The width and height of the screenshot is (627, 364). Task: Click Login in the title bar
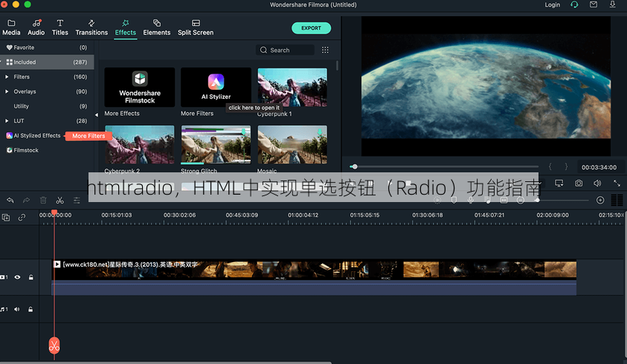pyautogui.click(x=552, y=4)
